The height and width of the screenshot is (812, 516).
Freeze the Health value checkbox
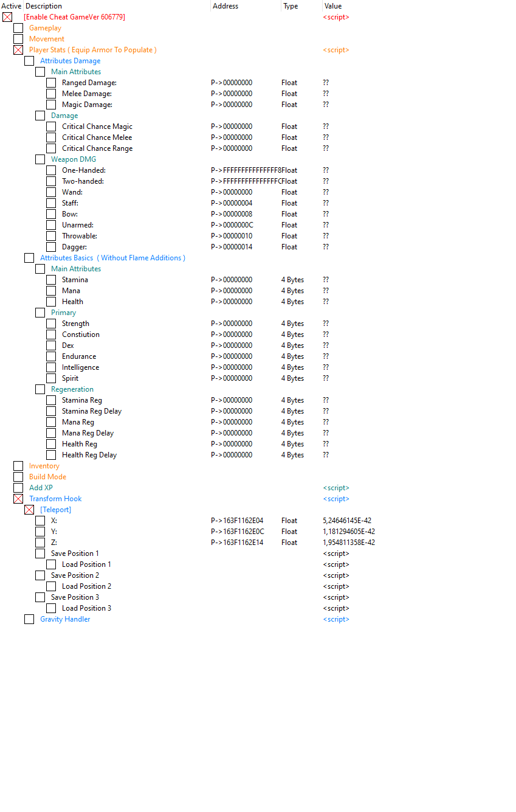[x=51, y=302]
